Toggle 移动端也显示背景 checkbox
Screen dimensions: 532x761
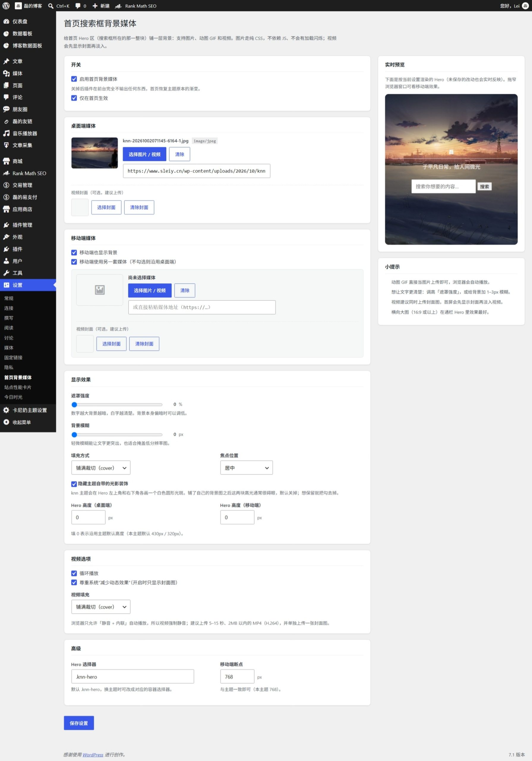coord(74,253)
